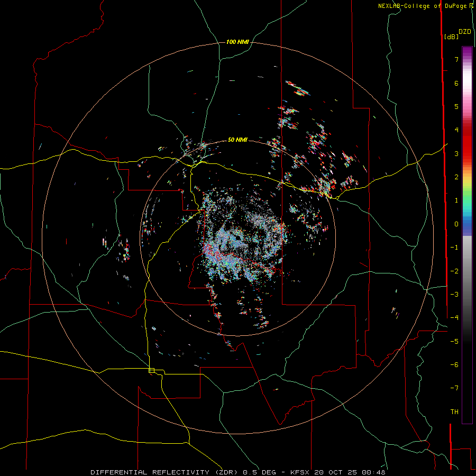Image resolution: width=476 pixels, height=476 pixels.
Task: Click the 0 value on the color scale
Action: [x=456, y=224]
